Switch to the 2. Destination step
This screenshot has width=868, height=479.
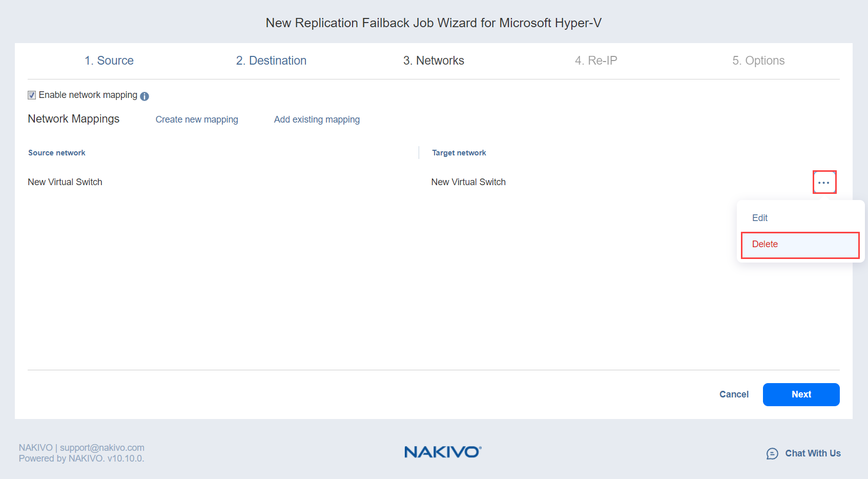pos(271,61)
